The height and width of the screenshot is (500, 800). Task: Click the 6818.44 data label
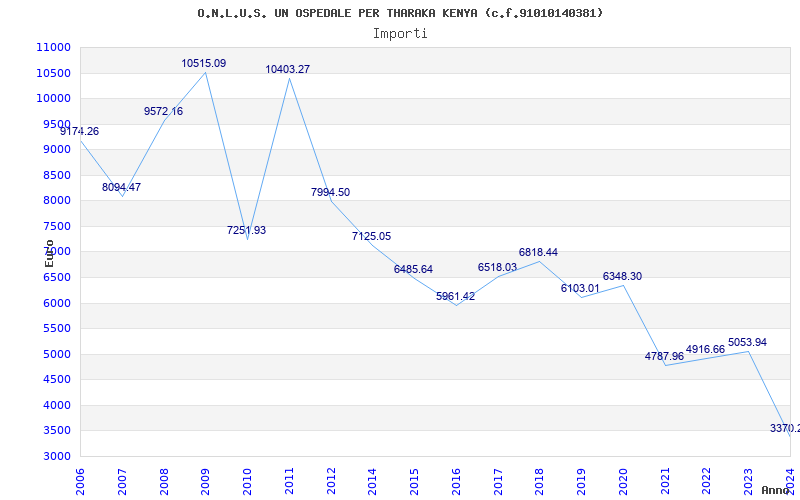pyautogui.click(x=538, y=252)
